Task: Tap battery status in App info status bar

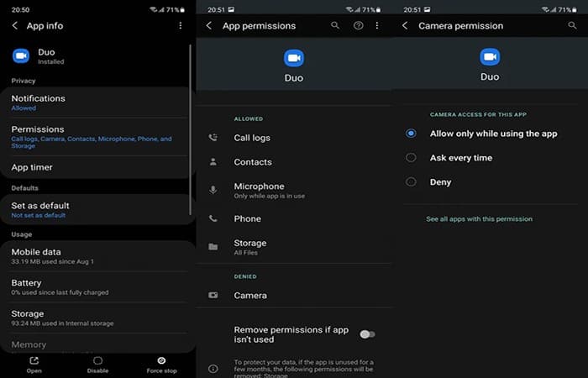Action: [176, 10]
